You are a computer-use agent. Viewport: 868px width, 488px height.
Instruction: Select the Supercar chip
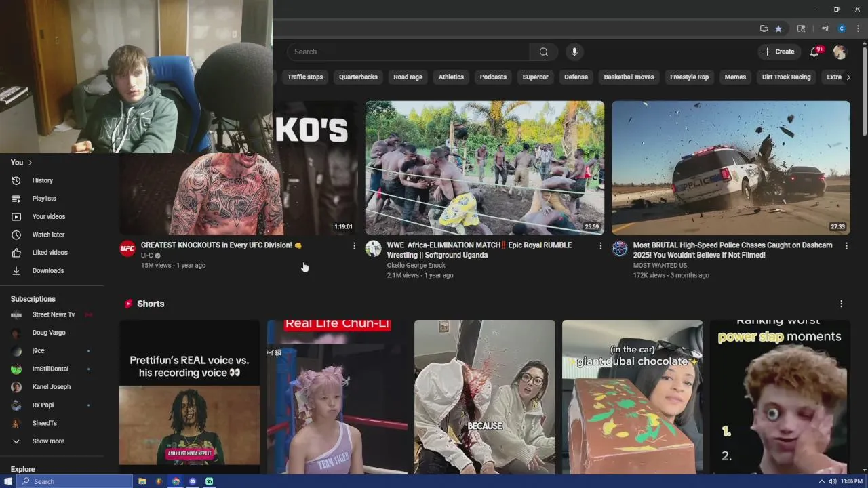[x=535, y=77]
